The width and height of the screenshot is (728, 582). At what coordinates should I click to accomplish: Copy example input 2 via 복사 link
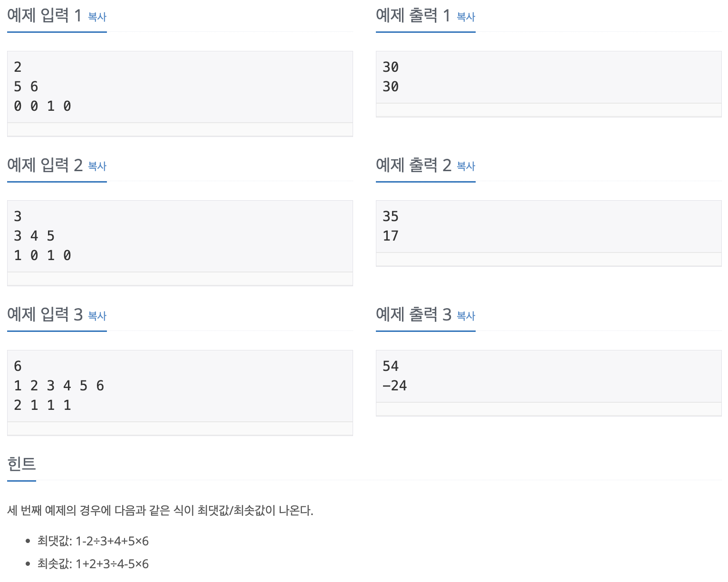coord(97,166)
